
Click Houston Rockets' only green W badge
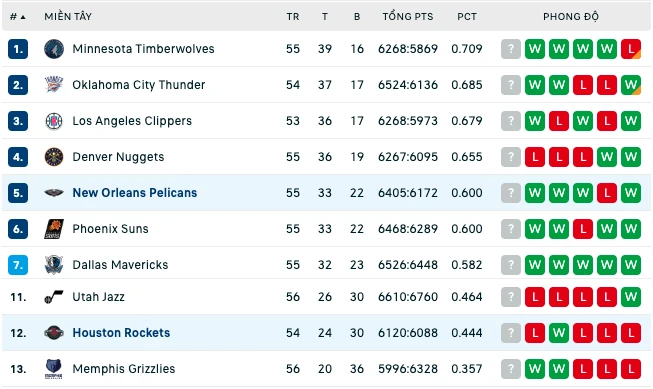558,333
